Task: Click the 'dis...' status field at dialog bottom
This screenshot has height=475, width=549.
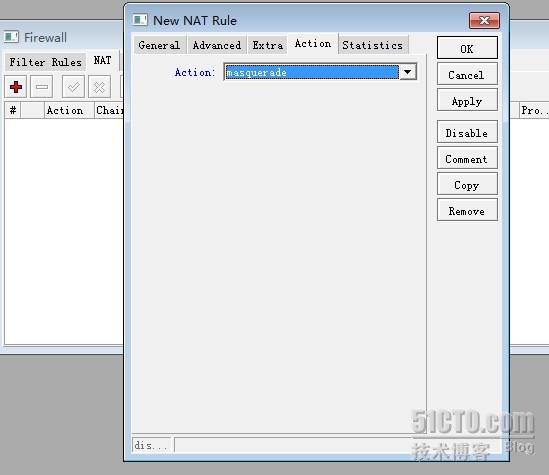Action: [x=151, y=445]
